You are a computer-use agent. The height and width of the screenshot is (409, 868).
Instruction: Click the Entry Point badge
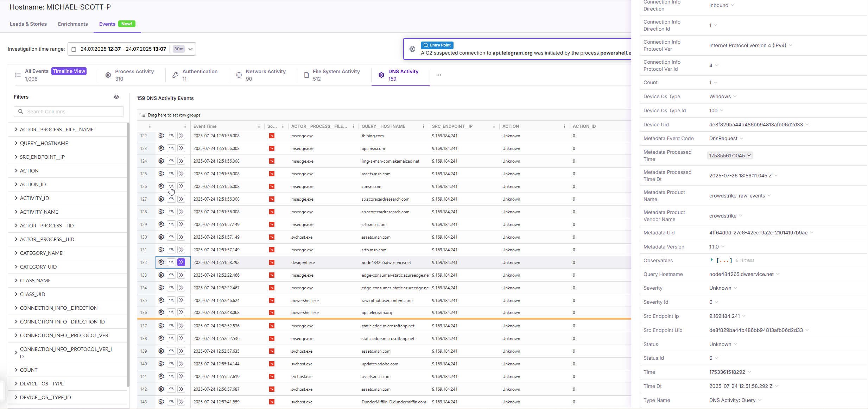[437, 45]
